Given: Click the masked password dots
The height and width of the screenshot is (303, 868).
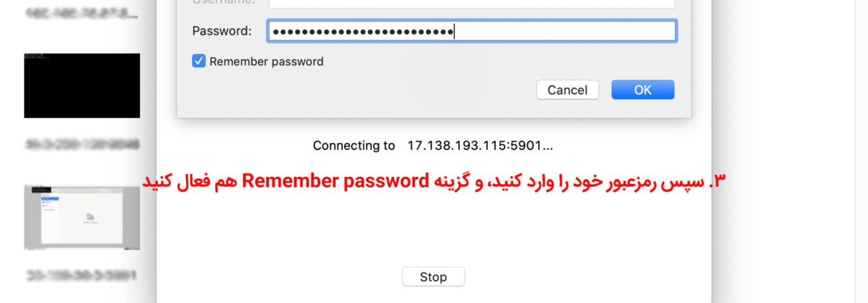Looking at the screenshot, I should (x=363, y=32).
